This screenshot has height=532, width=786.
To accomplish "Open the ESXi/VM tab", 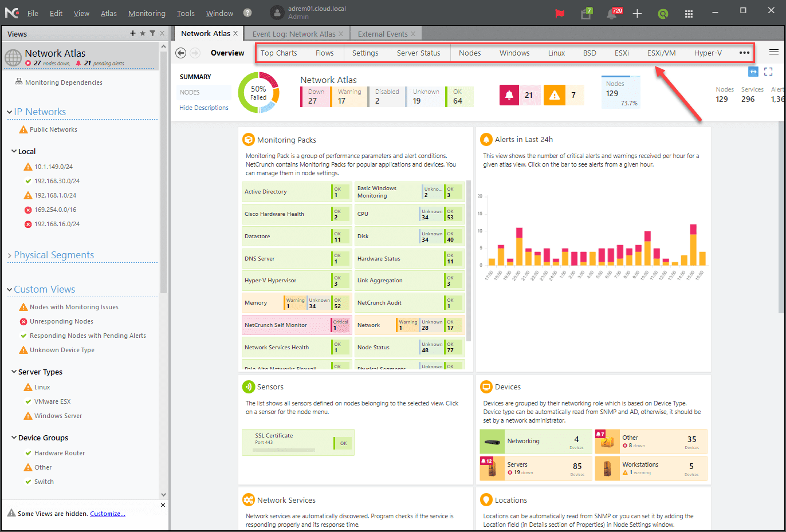I will tap(662, 53).
